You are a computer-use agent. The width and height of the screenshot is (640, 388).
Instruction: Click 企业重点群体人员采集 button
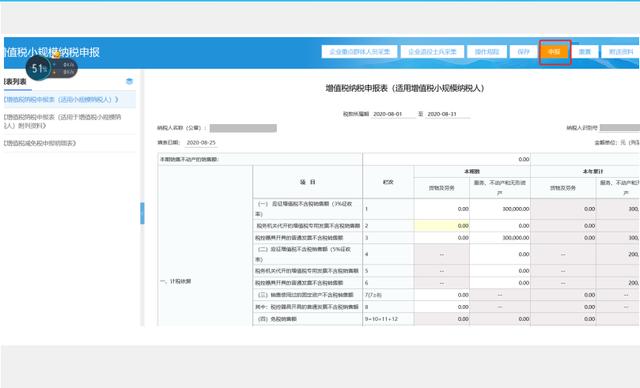pos(360,52)
